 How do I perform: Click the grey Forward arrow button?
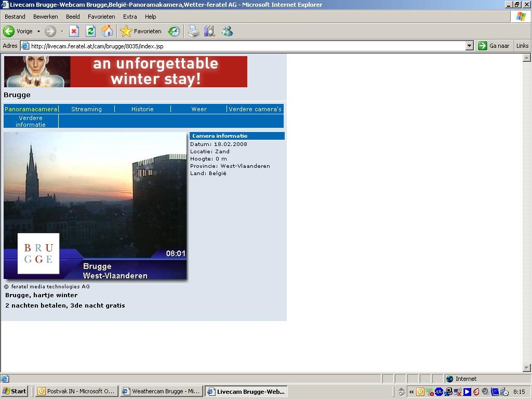point(50,31)
